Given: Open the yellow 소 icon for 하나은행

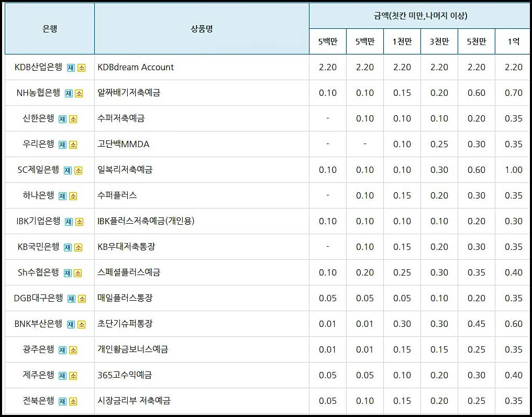Looking at the screenshot, I should [x=73, y=196].
